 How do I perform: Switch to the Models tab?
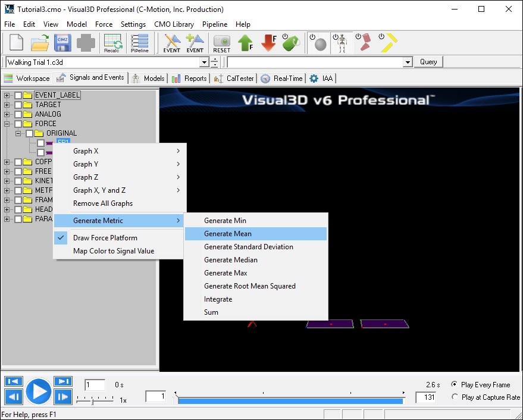coord(149,78)
